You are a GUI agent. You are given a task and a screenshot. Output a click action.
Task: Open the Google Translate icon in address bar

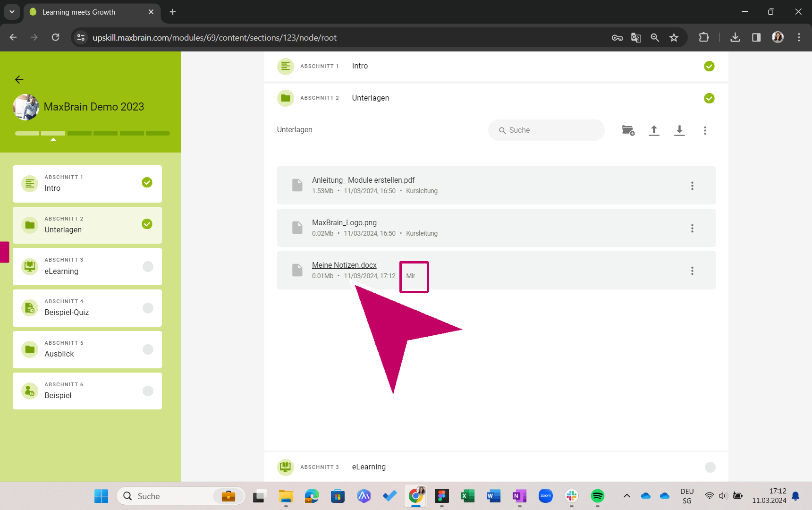click(x=636, y=38)
